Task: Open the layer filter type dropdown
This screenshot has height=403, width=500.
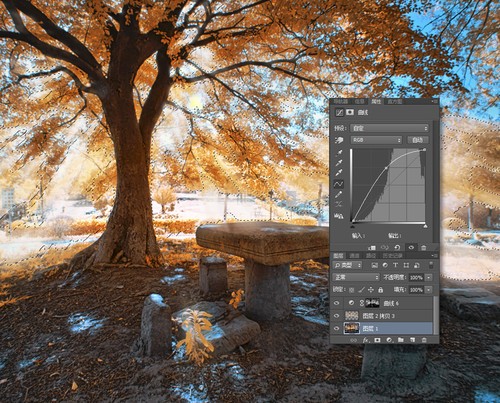Action: point(347,265)
